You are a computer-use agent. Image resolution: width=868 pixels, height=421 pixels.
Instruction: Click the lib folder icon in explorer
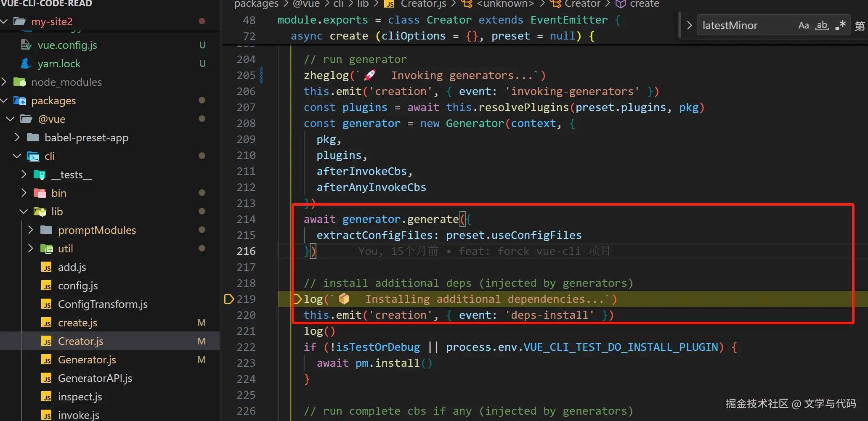40,212
